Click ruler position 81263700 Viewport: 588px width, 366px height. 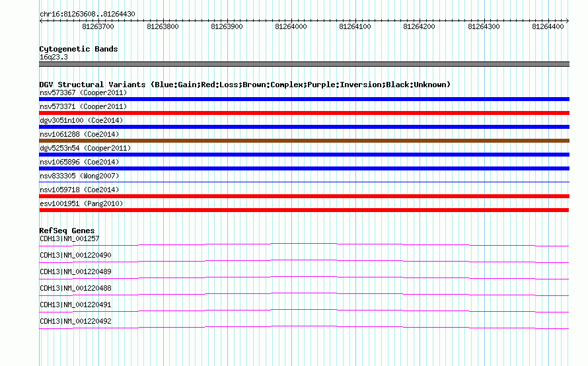click(x=98, y=26)
